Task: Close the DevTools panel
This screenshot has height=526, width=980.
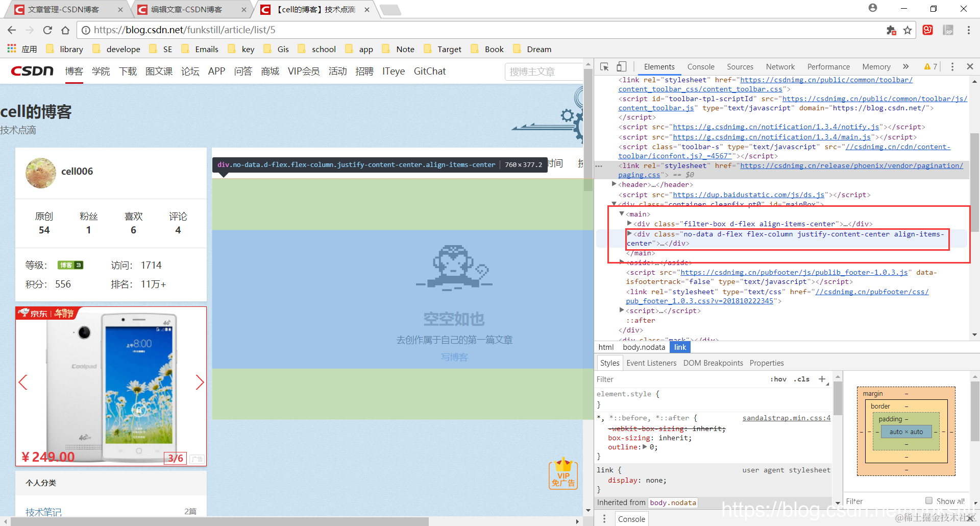Action: point(970,66)
